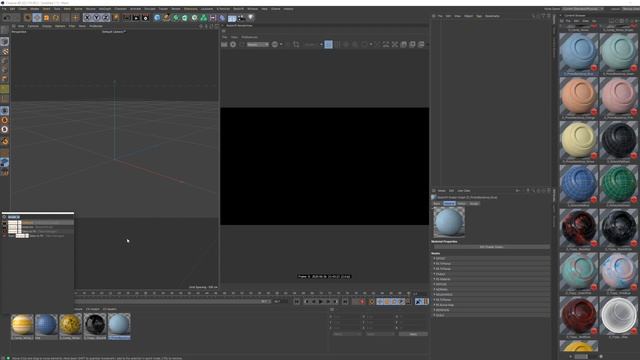640x360 pixels.
Task: Jump to the start of the animation
Action: (297, 302)
